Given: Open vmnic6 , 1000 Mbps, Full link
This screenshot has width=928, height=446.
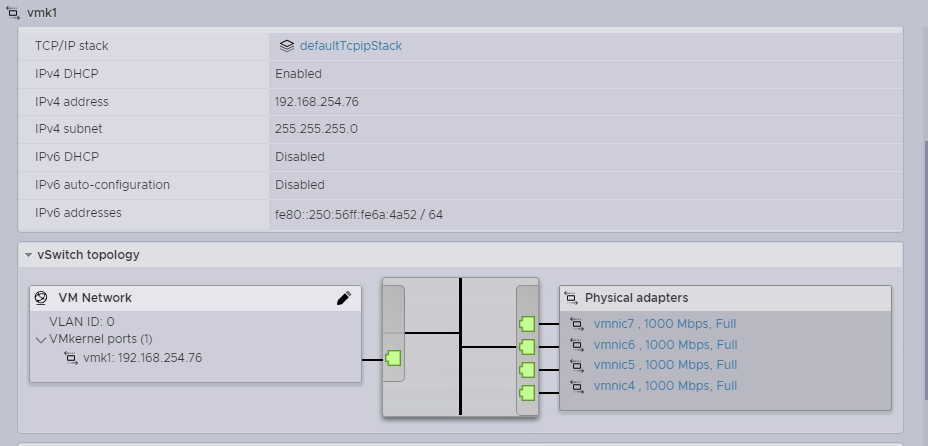Looking at the screenshot, I should click(665, 345).
